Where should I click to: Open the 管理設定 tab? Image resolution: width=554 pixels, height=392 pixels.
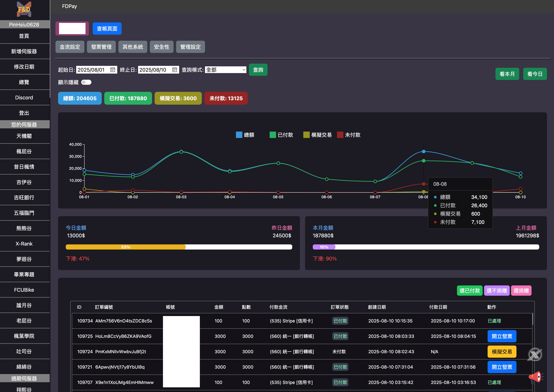pyautogui.click(x=190, y=47)
